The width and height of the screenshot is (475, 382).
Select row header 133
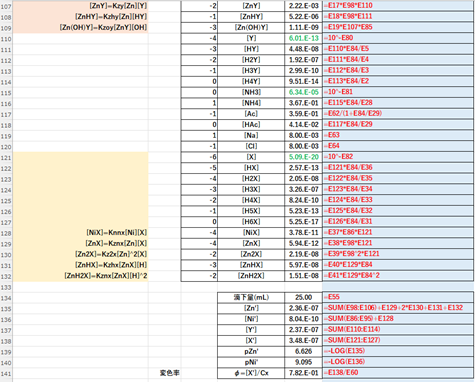(6, 287)
